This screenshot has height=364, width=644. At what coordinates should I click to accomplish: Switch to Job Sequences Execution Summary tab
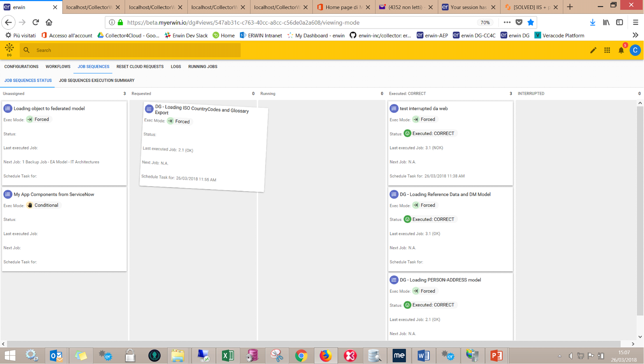[97, 80]
